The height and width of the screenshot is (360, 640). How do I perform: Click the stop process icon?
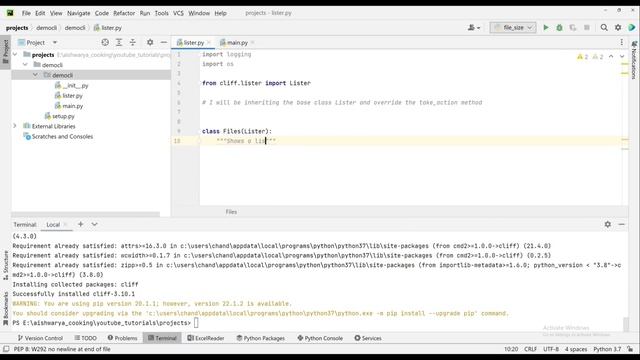click(587, 27)
